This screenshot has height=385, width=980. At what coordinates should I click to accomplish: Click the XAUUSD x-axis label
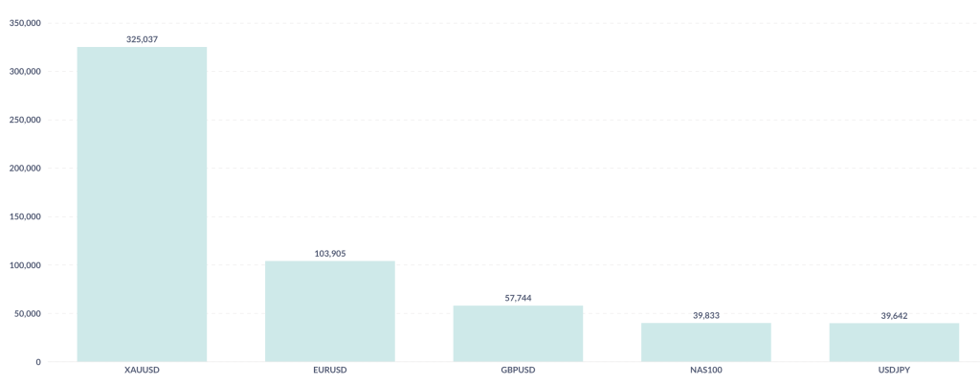[x=142, y=369]
